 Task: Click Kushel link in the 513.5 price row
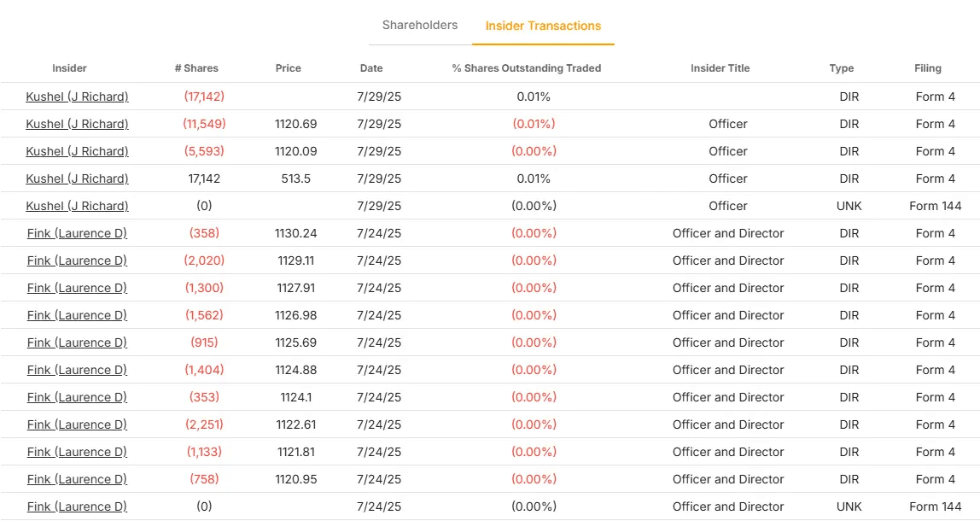(77, 179)
